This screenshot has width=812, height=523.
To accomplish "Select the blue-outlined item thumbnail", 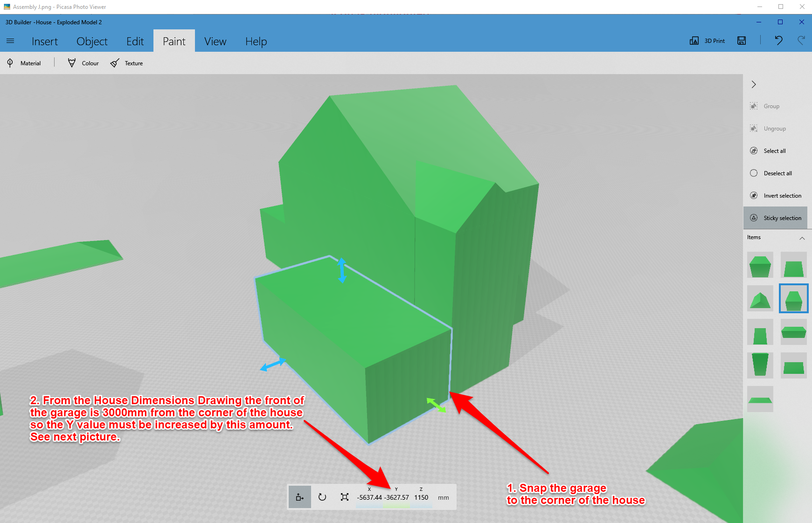I will pyautogui.click(x=794, y=298).
